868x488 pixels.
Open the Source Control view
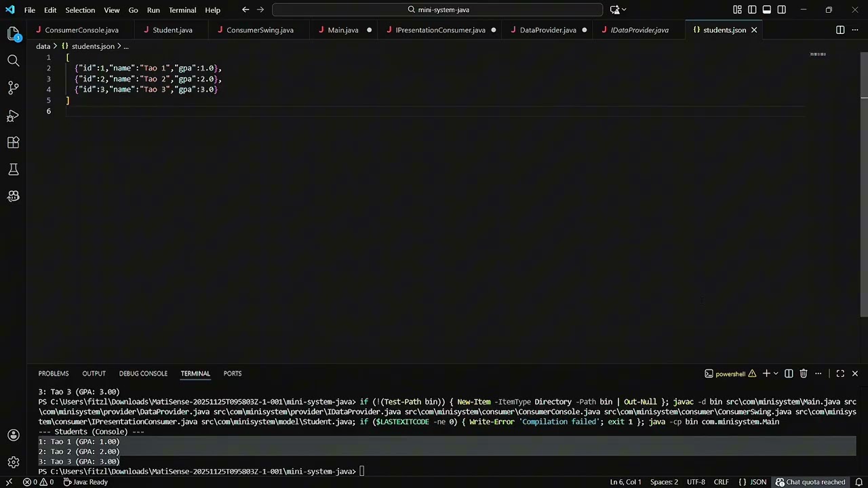(x=13, y=88)
